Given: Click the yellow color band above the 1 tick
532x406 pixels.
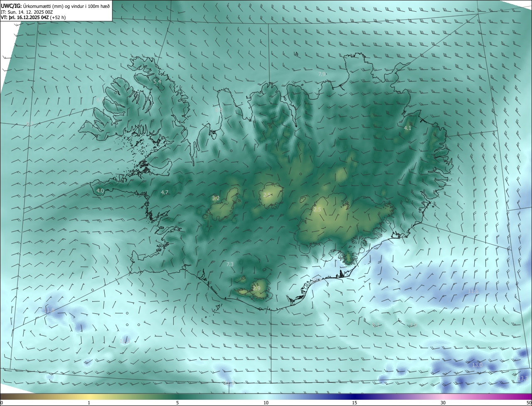Looking at the screenshot, I should [89, 396].
